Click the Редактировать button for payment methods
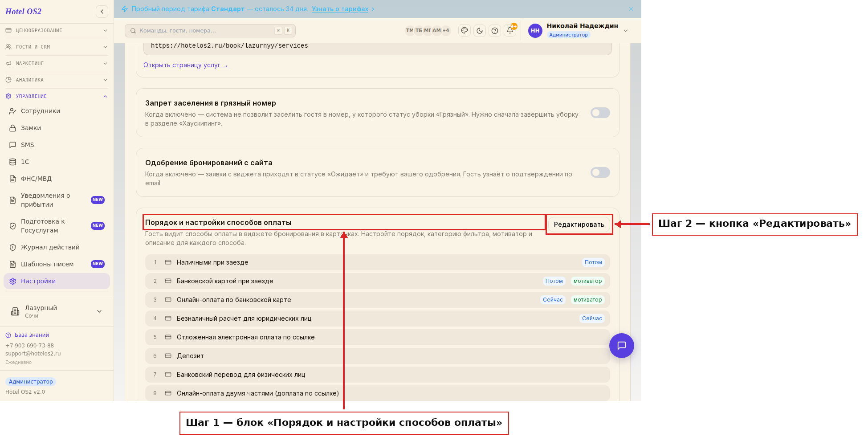This screenshot has height=445, width=868. tap(579, 225)
